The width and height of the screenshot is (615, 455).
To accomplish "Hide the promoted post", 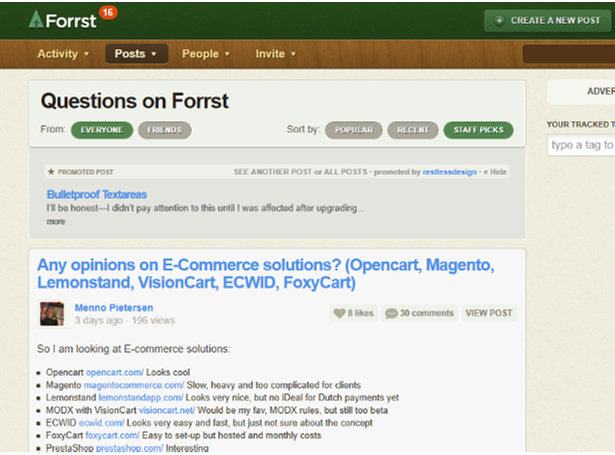I will (495, 172).
